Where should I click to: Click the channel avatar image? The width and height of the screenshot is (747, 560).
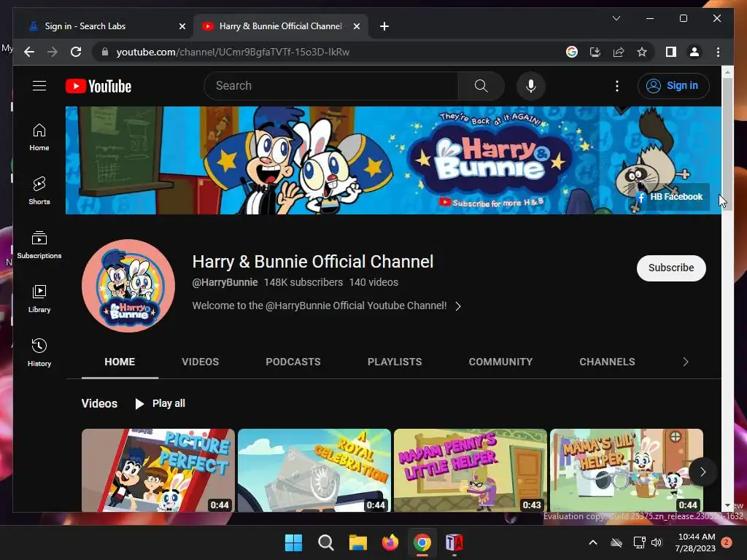coord(128,286)
